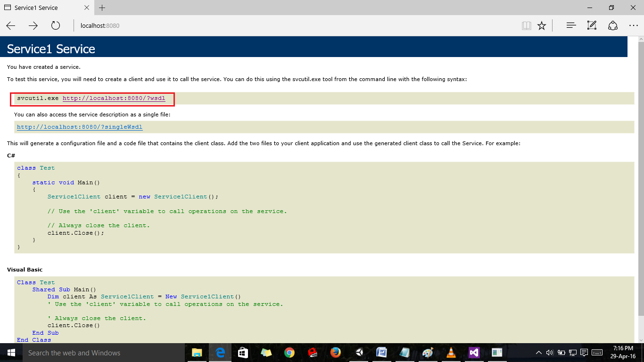Click the 'svcutil.exe' command text
The image size is (644, 362).
[38, 99]
